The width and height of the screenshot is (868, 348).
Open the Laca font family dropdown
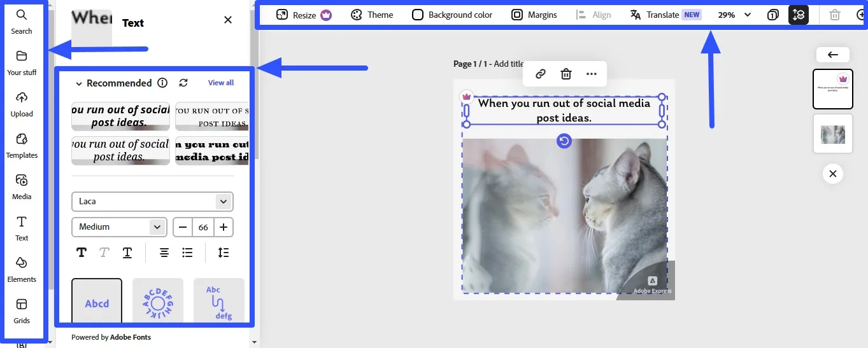(152, 202)
